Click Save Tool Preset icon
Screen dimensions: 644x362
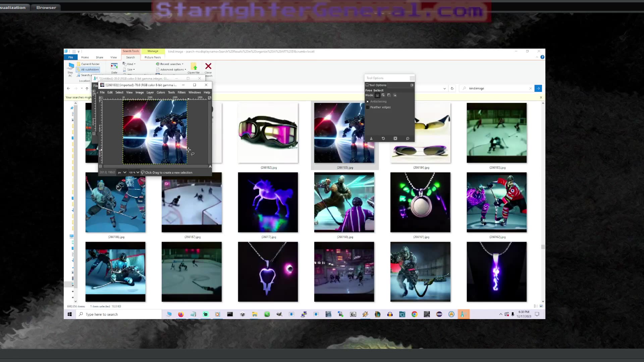pyautogui.click(x=371, y=138)
